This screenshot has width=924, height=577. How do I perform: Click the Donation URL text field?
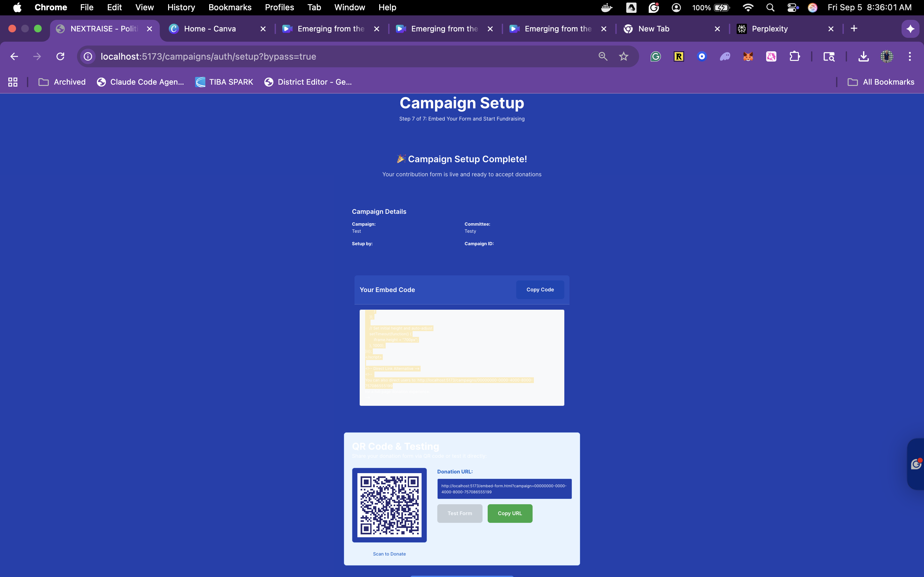tap(504, 489)
